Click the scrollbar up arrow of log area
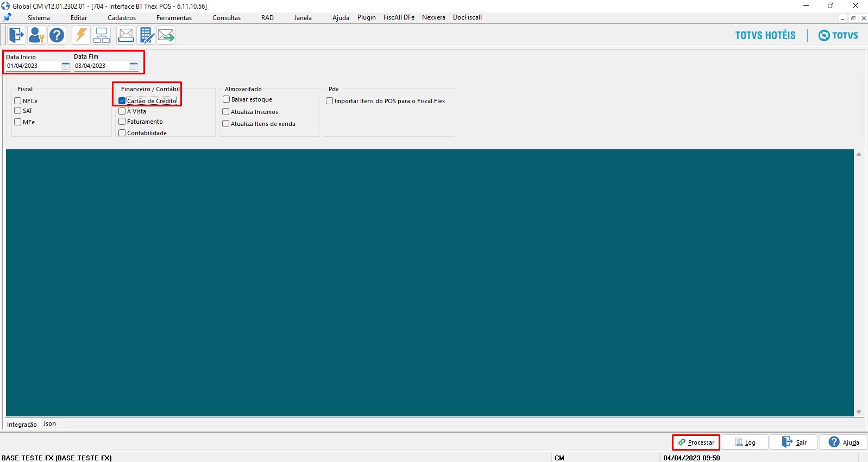Screen dimensions: 868x462 click(859, 154)
